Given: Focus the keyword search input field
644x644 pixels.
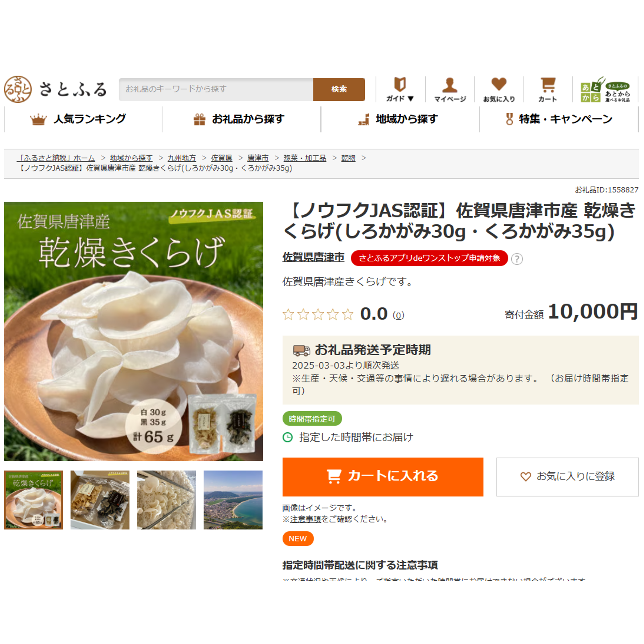Looking at the screenshot, I should tap(216, 89).
